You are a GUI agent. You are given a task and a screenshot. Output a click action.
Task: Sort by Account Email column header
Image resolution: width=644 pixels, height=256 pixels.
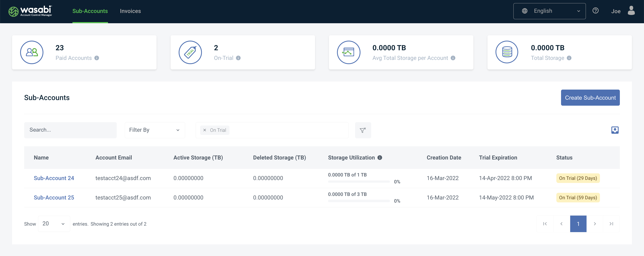(x=114, y=157)
